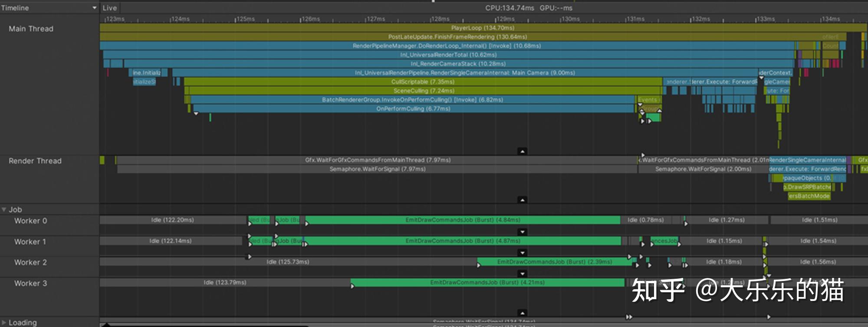This screenshot has height=327, width=868.
Task: Select Worker 1 EmitDrawCommandsJob (4.87ms) bar
Action: tap(463, 241)
